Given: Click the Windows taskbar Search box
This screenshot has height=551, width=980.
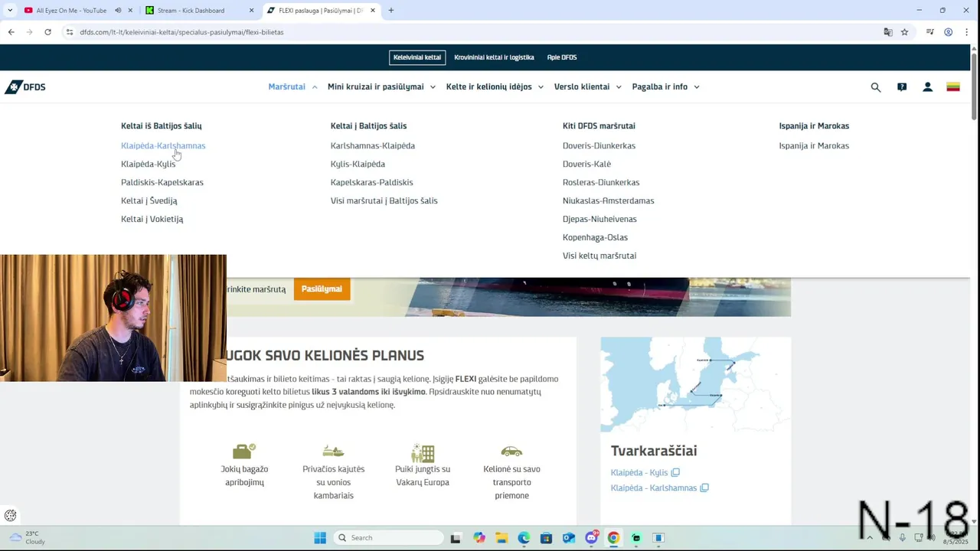Looking at the screenshot, I should pyautogui.click(x=390, y=538).
